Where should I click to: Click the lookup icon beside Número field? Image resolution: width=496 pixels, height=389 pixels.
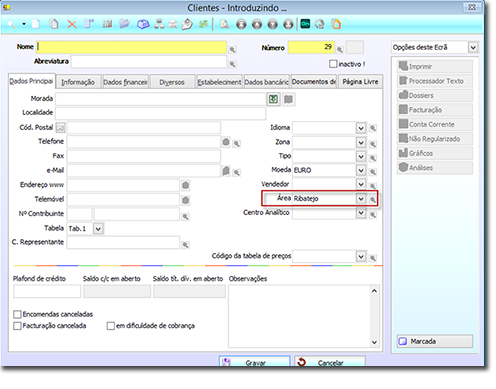click(x=340, y=50)
